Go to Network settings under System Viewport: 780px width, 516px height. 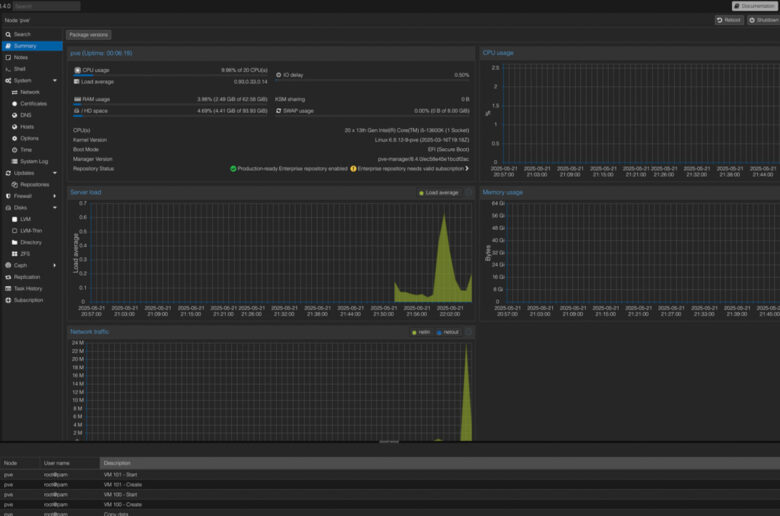point(30,92)
